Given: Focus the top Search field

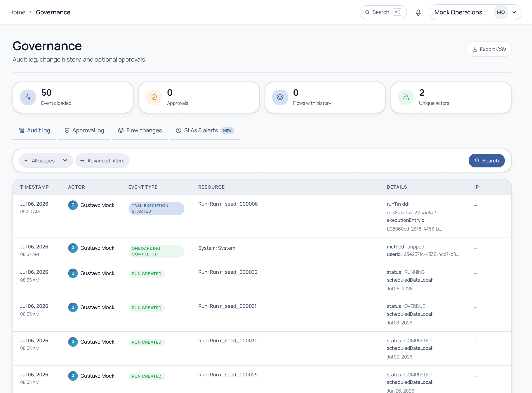Looking at the screenshot, I should [x=383, y=12].
